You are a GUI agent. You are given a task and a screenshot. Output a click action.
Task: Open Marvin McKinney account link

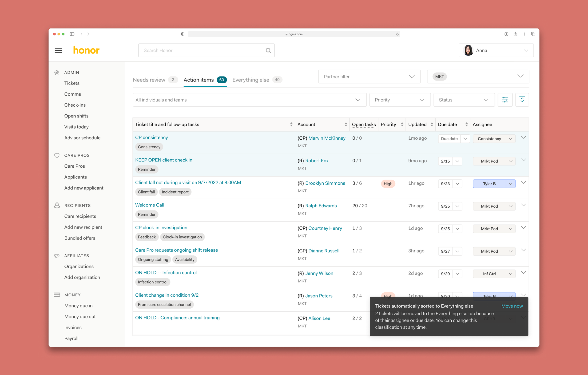coord(327,138)
